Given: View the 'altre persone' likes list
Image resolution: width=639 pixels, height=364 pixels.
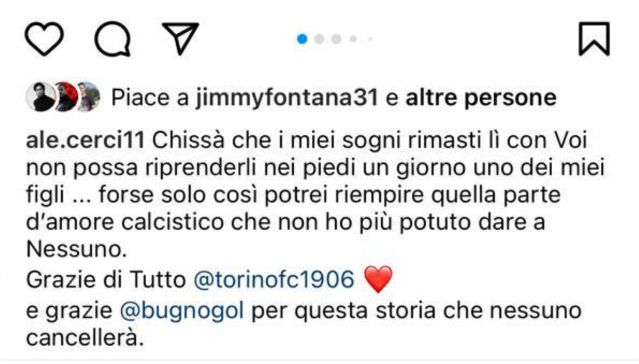Looking at the screenshot, I should coord(481,98).
